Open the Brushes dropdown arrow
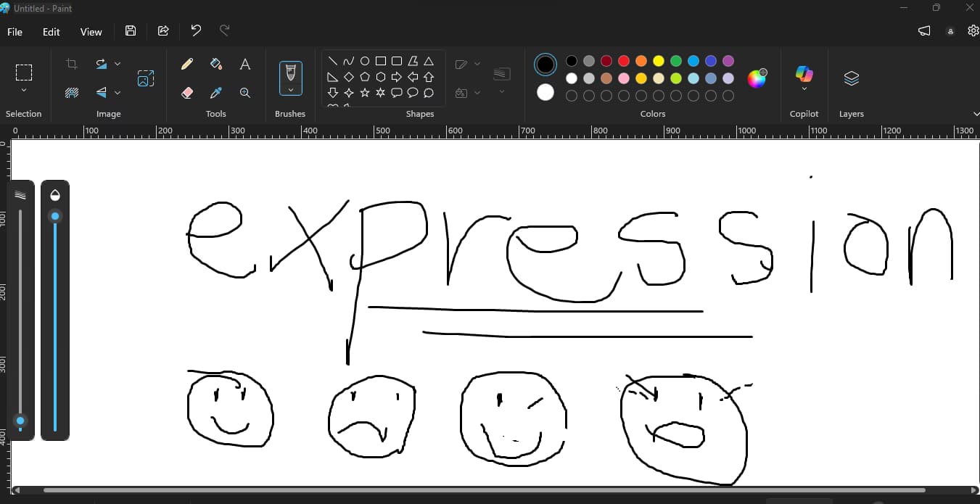The image size is (980, 504). 290,91
